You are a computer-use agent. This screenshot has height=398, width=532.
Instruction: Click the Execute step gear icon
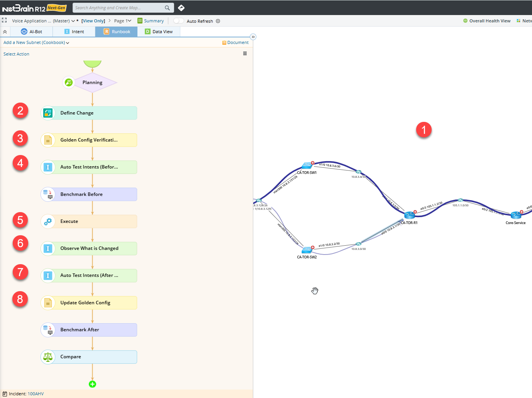[x=48, y=221]
